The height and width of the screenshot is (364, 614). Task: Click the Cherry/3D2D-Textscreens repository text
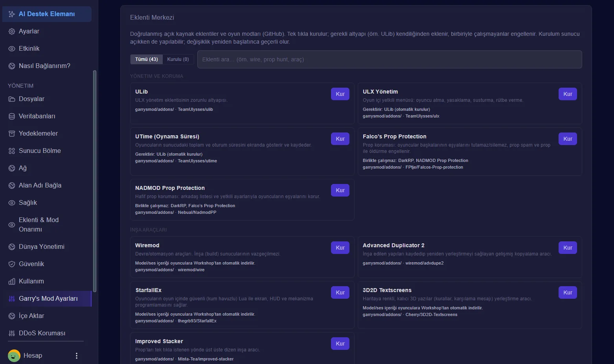(x=431, y=314)
